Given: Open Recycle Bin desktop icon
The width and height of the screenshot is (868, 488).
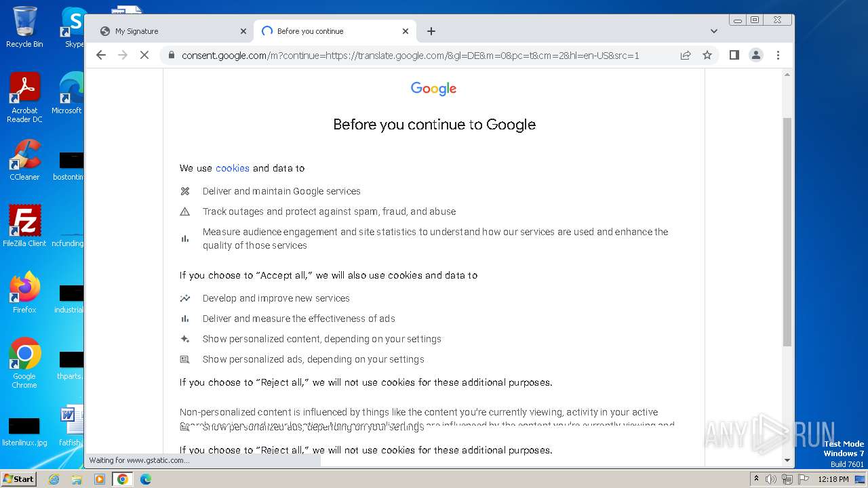Looking at the screenshot, I should [x=24, y=28].
